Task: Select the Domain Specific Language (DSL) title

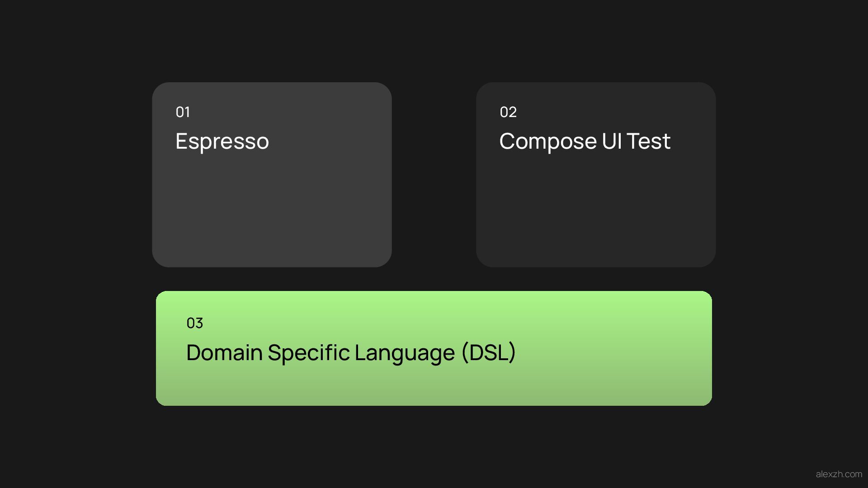Action: point(351,352)
